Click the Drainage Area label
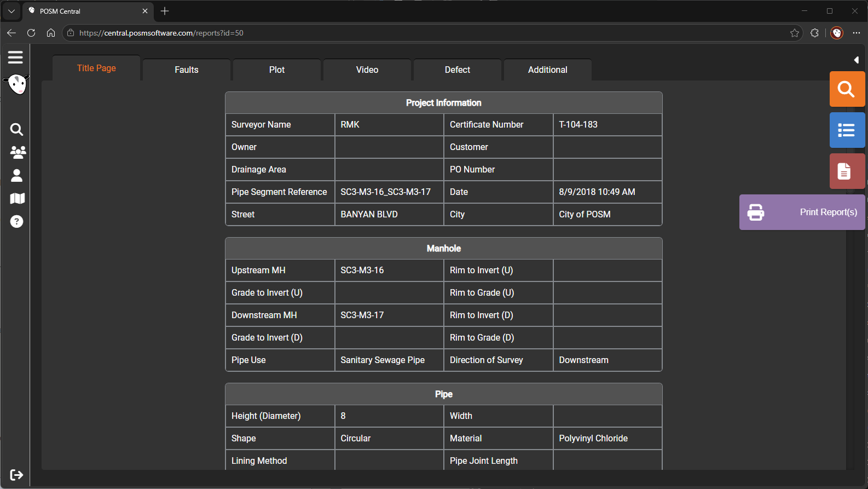The width and height of the screenshot is (868, 489). pyautogui.click(x=259, y=169)
